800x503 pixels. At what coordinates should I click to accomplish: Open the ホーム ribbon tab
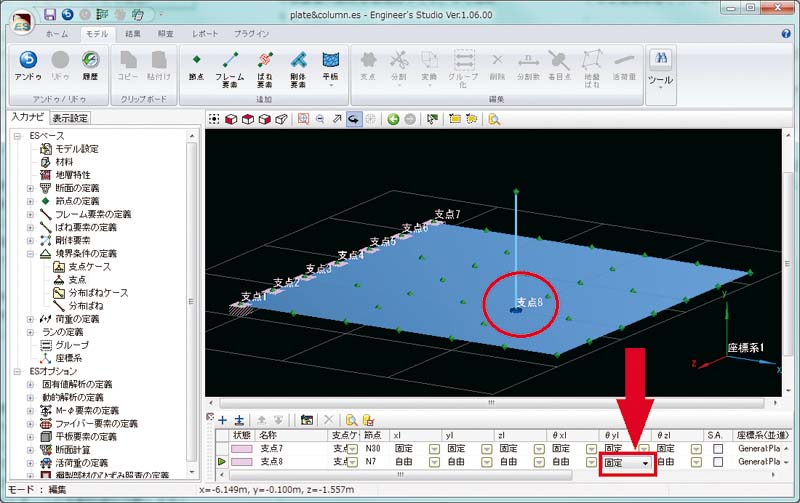(x=57, y=34)
